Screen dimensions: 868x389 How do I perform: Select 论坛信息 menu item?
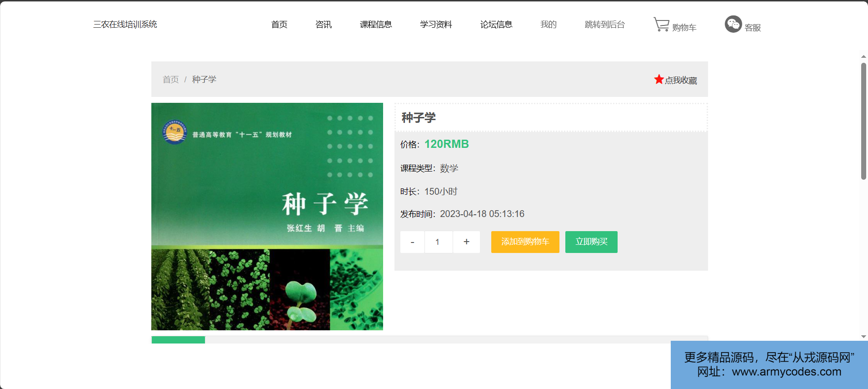click(496, 25)
